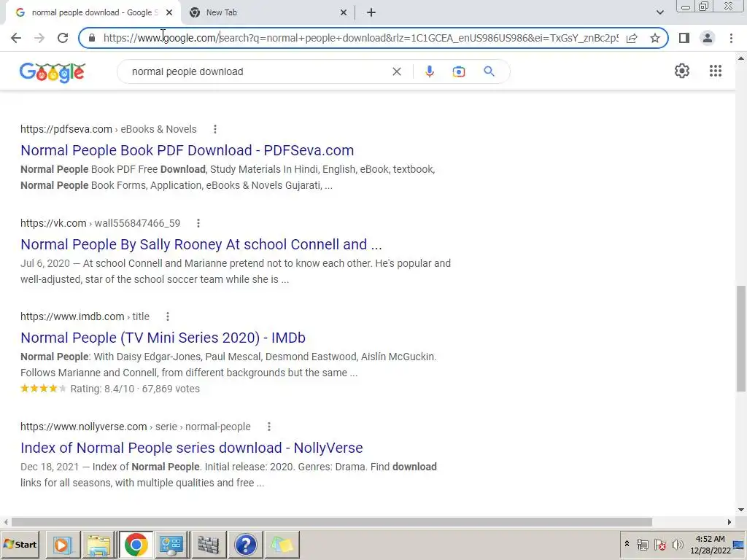Open the yellow notes taskbar icon
This screenshot has width=747, height=560.
coord(282,544)
